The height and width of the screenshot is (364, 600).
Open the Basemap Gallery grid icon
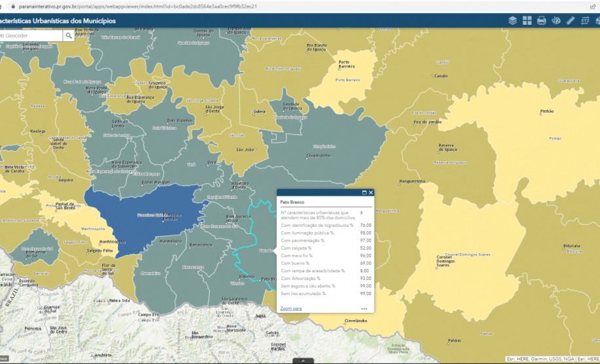coord(527,21)
